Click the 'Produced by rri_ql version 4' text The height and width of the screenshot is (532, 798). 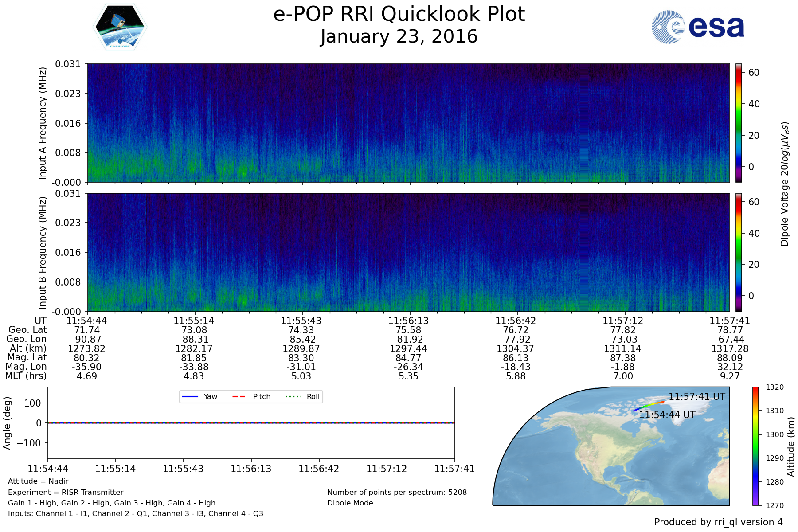tap(718, 522)
